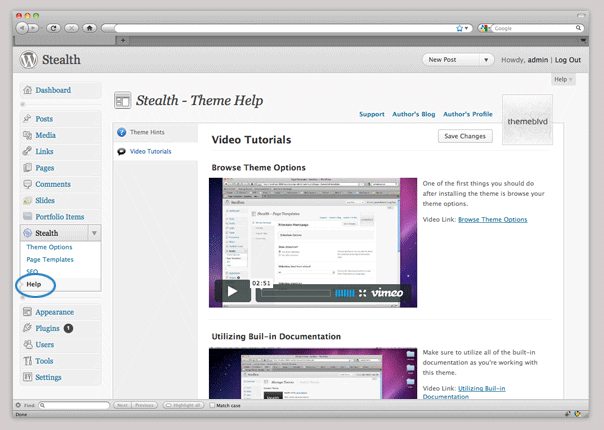Open the Support link
Viewport: 604px width, 430px height.
click(372, 114)
